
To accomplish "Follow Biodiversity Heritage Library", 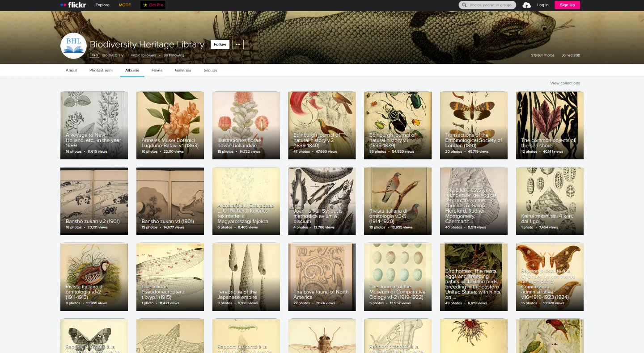I will (220, 44).
